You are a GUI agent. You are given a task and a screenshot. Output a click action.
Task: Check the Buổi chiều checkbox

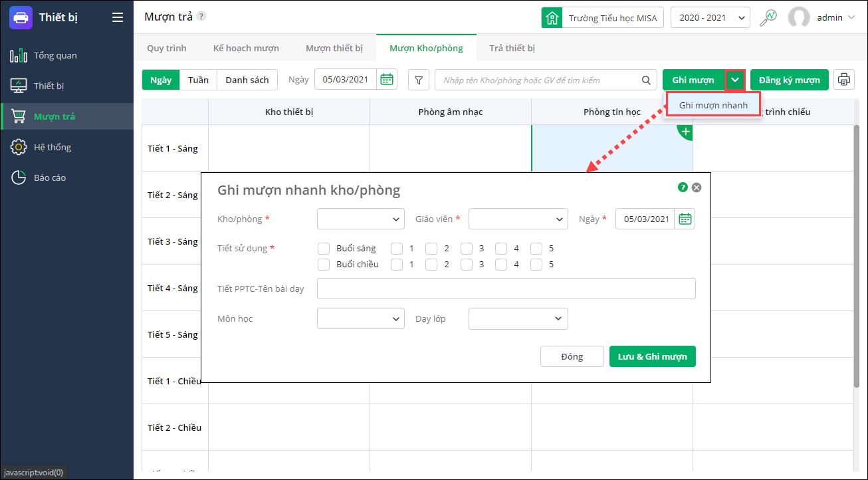click(x=324, y=265)
